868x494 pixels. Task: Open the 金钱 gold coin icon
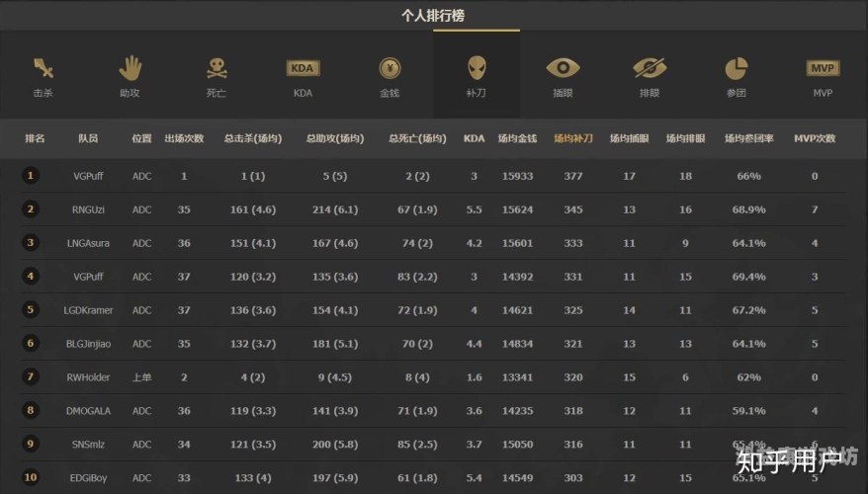(390, 68)
